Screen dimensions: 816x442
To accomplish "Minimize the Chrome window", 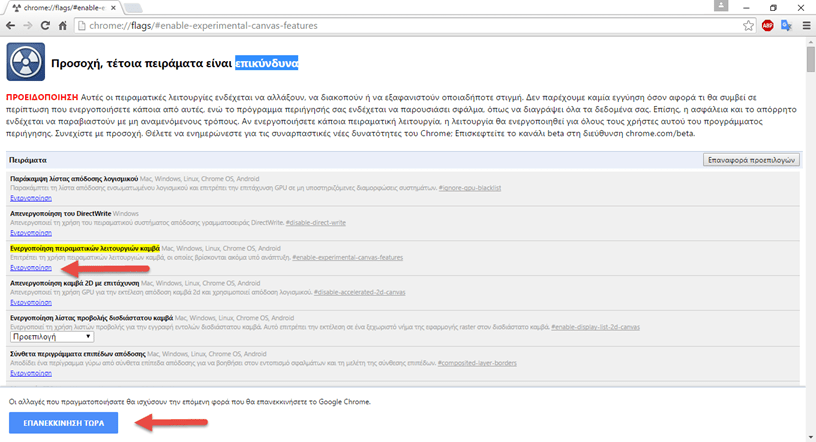I will tap(746, 7).
